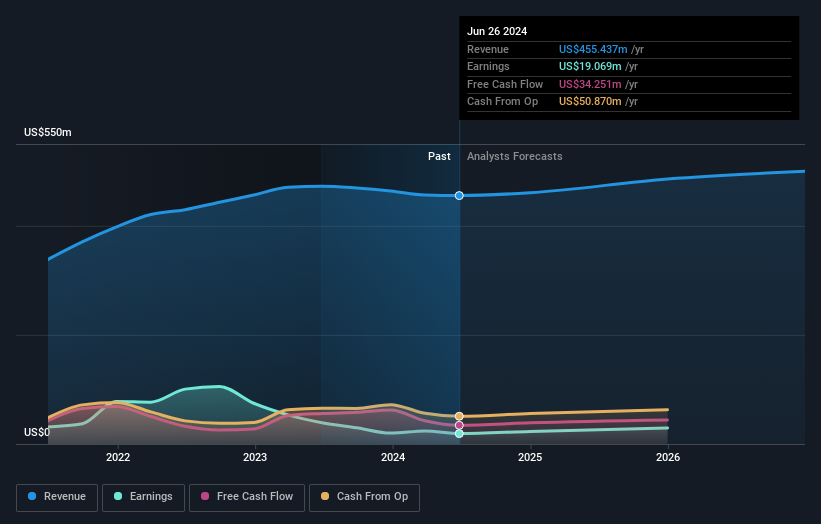Click the Free Cash Flow label in tooltip
Screen dimensions: 821x524
505,84
